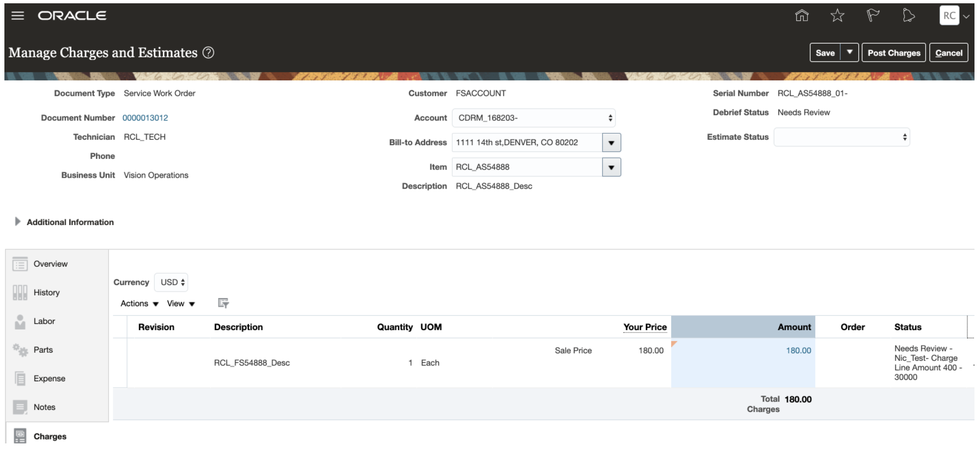The image size is (980, 450).
Task: Open the Bill-to Address dropdown arrow
Action: point(611,142)
